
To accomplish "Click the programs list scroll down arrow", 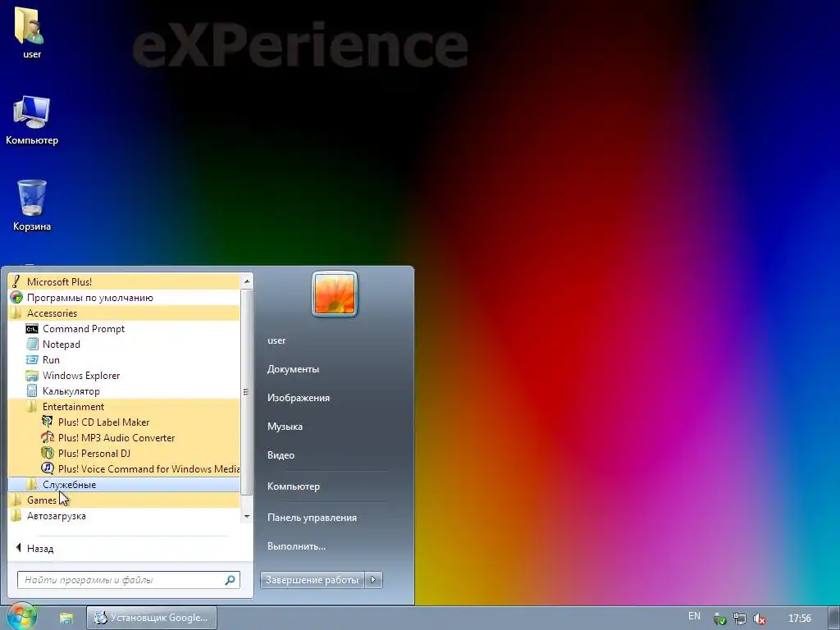I will [246, 517].
